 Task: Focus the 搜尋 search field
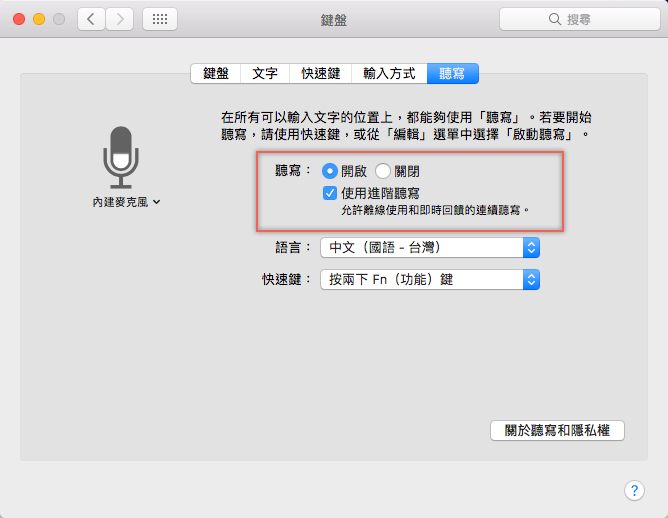580,19
